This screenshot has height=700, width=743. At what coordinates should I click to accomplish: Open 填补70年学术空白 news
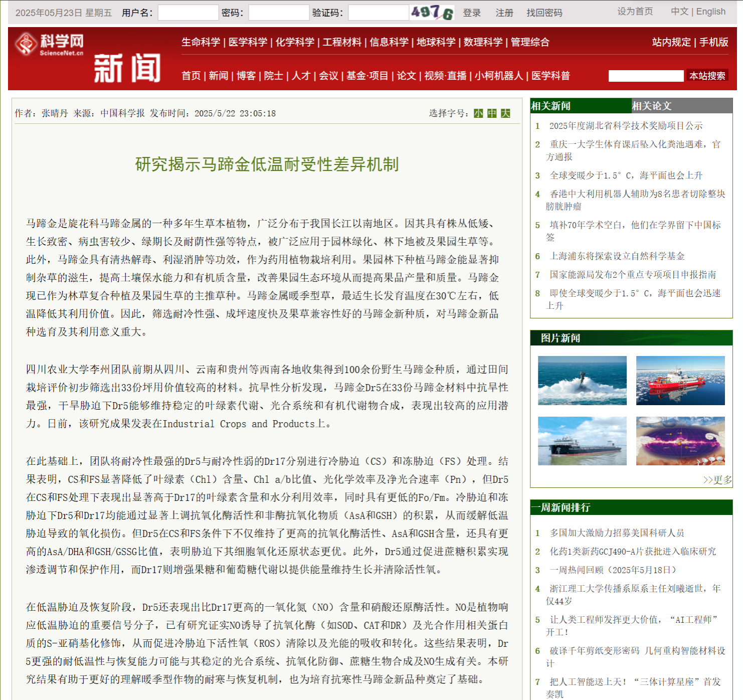pyautogui.click(x=634, y=231)
